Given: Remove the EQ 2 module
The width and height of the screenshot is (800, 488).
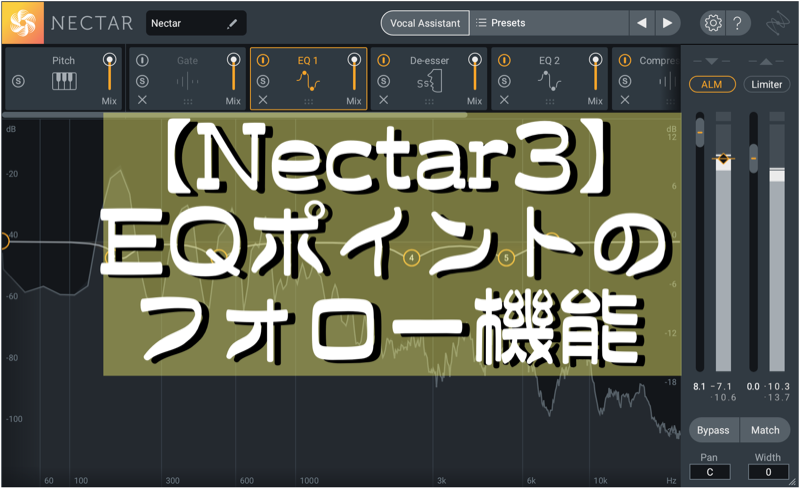Looking at the screenshot, I should pyautogui.click(x=504, y=100).
